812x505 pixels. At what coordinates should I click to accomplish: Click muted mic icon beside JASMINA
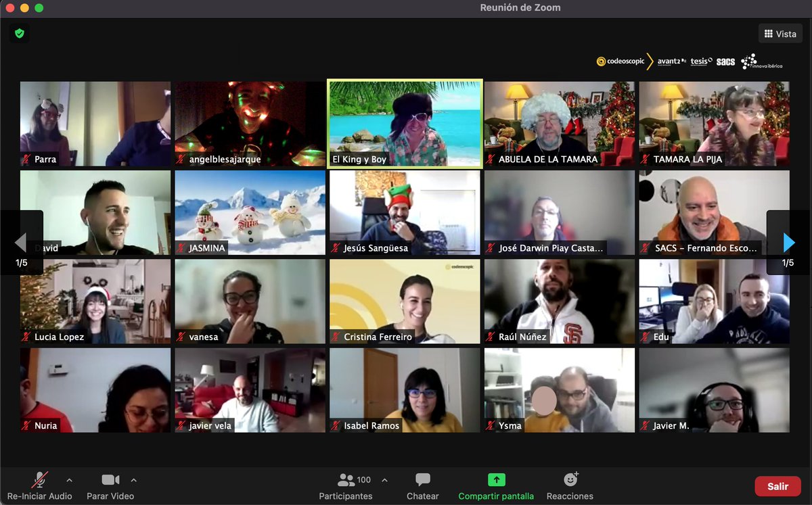point(181,248)
